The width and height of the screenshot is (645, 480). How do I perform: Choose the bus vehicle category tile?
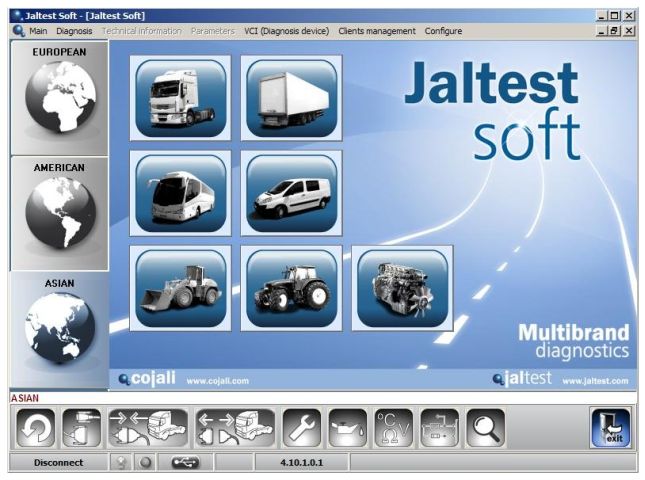tap(181, 193)
